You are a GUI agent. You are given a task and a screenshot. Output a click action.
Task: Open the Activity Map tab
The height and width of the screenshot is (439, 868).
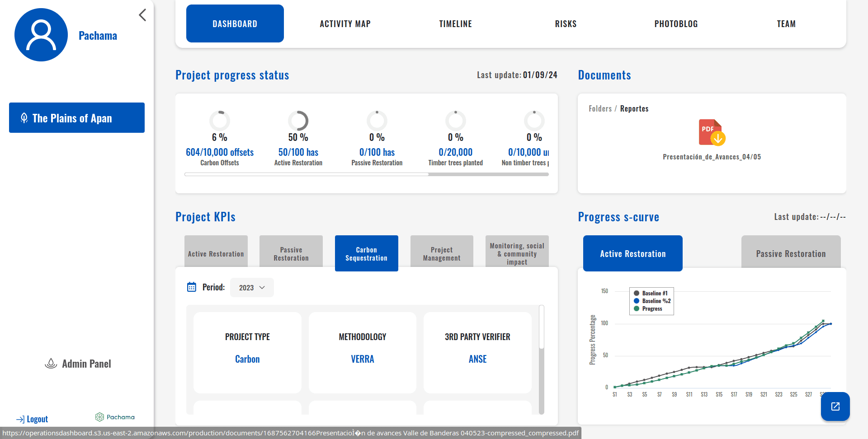pos(345,23)
